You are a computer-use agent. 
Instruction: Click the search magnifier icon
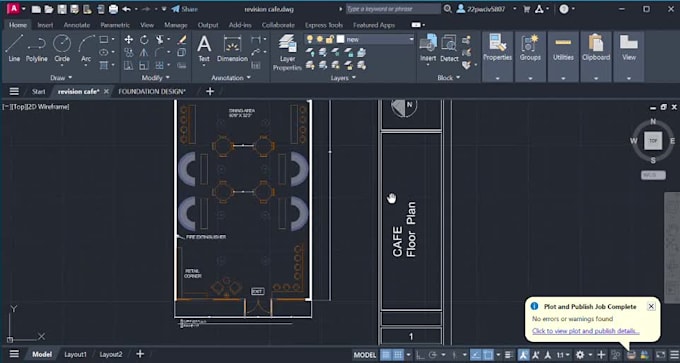point(448,9)
